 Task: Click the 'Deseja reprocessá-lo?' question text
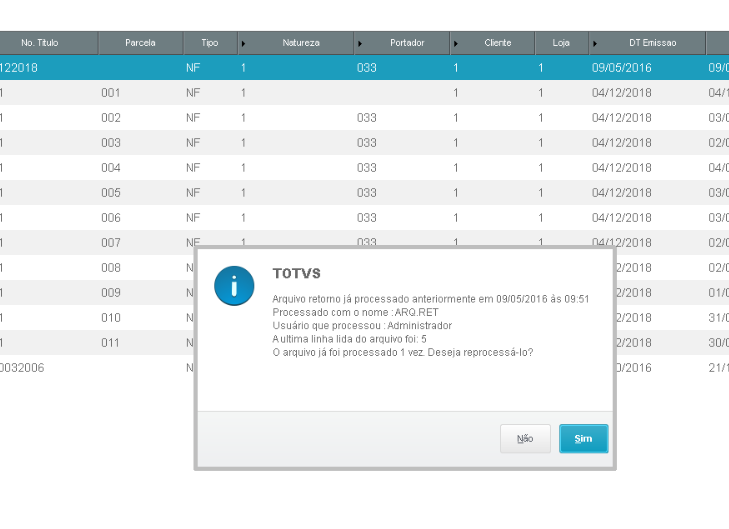pyautogui.click(x=480, y=352)
